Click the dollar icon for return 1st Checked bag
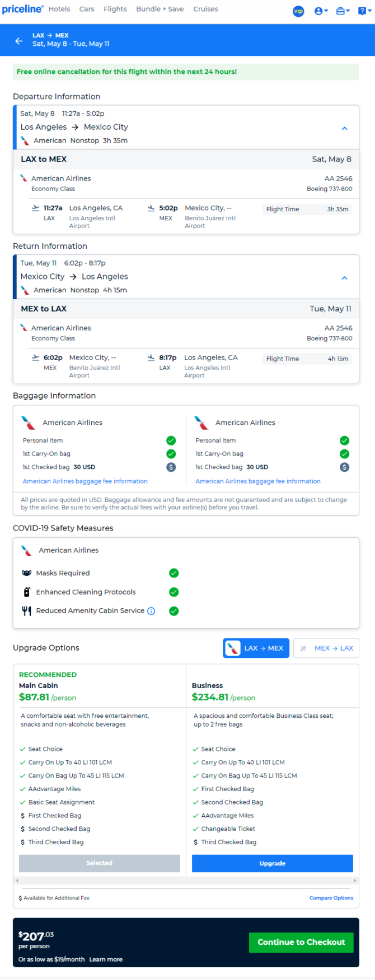Viewport: 375px width, 980px height. coord(345,467)
